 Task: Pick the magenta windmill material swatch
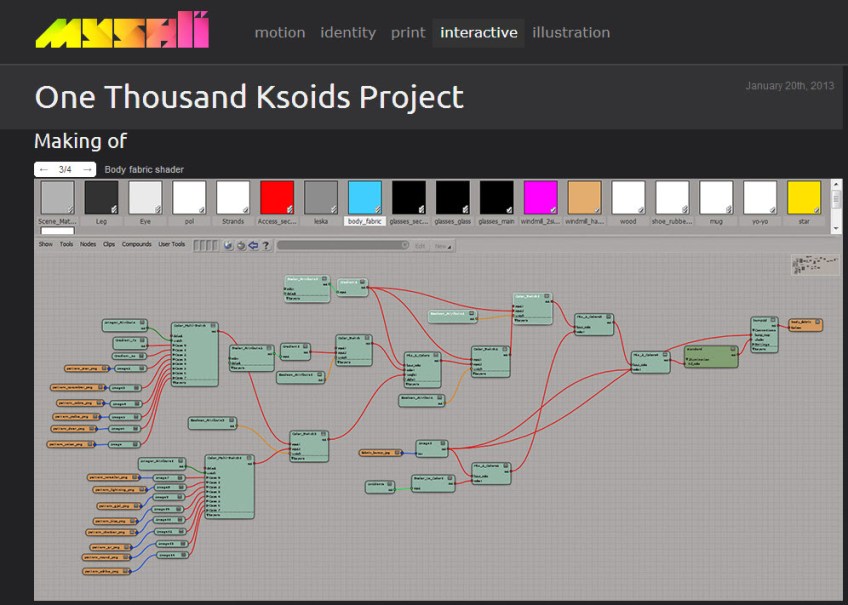pyautogui.click(x=540, y=198)
